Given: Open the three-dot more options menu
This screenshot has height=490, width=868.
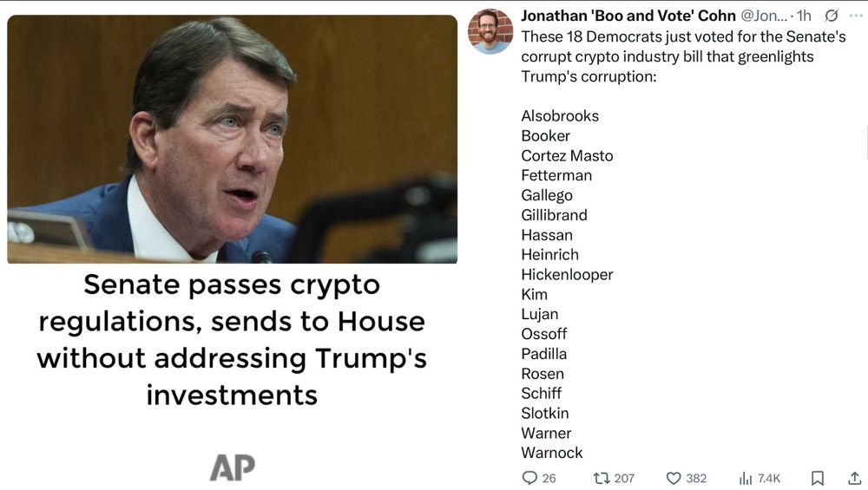Looking at the screenshot, I should 855,16.
